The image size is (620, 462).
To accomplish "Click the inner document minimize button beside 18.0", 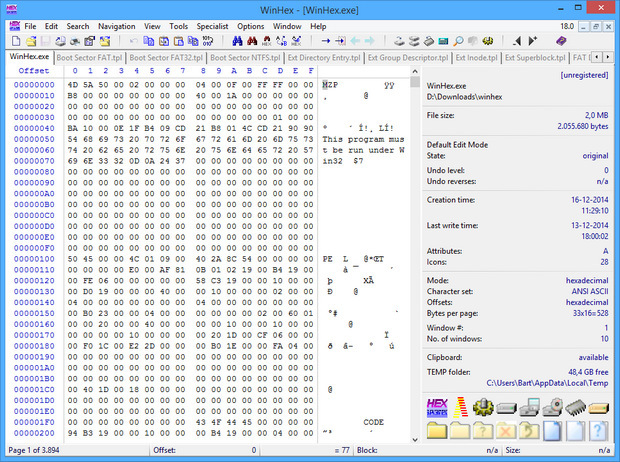I will pyautogui.click(x=584, y=27).
